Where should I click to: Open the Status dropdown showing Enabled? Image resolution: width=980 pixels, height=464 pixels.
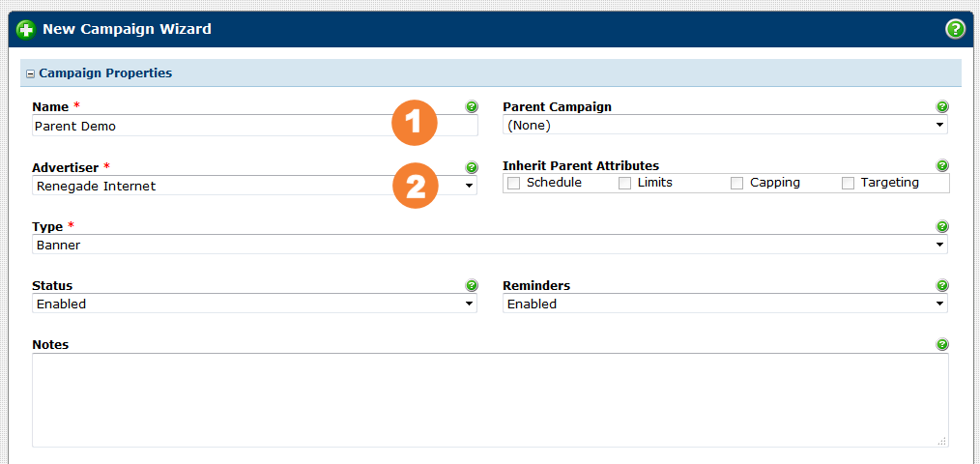(254, 304)
